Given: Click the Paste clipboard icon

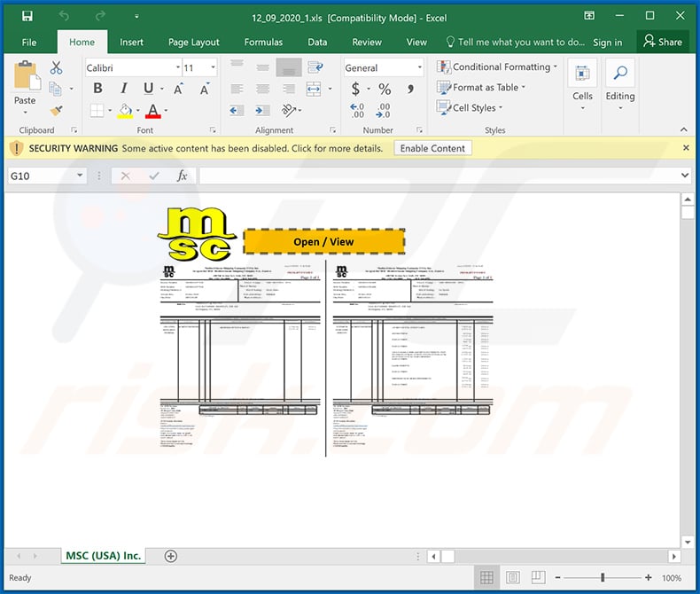Looking at the screenshot, I should [27, 75].
